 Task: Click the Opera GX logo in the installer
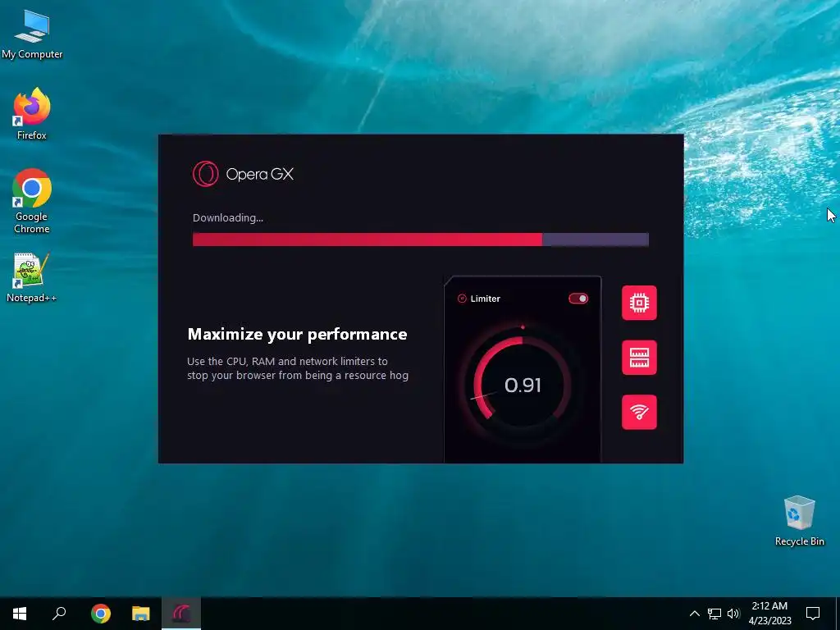click(x=243, y=174)
